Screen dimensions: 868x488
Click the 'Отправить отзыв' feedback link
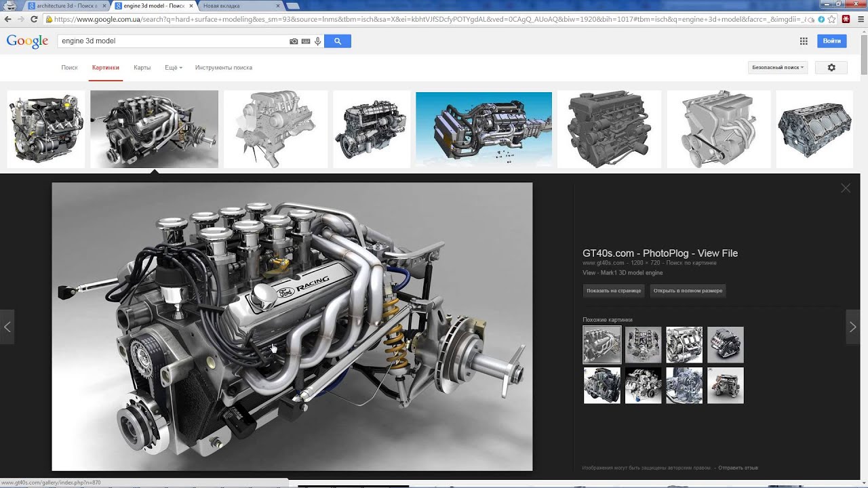point(738,468)
